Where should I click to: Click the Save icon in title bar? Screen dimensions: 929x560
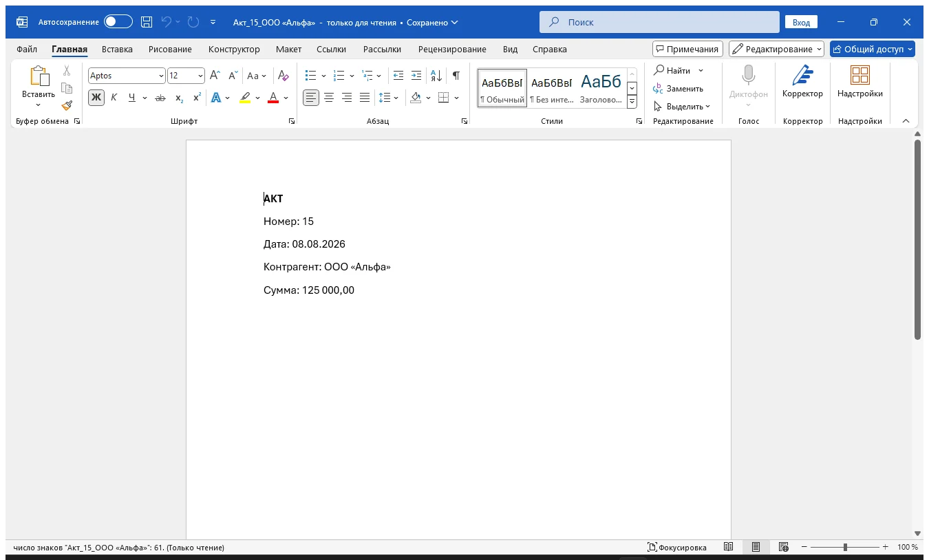pyautogui.click(x=147, y=22)
